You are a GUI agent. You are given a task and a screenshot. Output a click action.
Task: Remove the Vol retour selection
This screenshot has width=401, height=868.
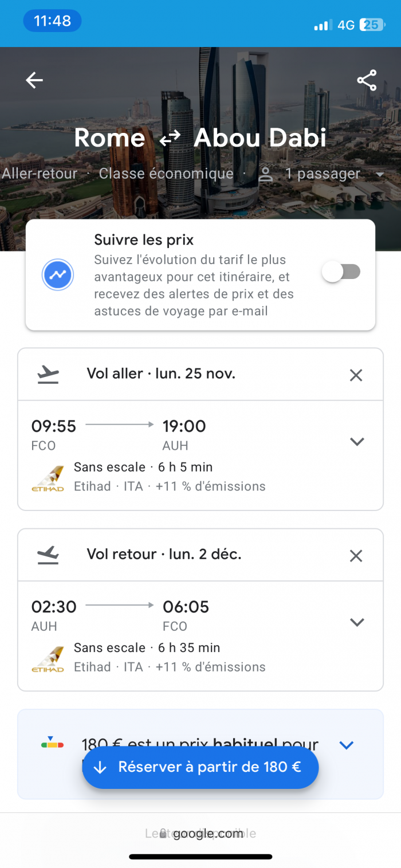(356, 556)
